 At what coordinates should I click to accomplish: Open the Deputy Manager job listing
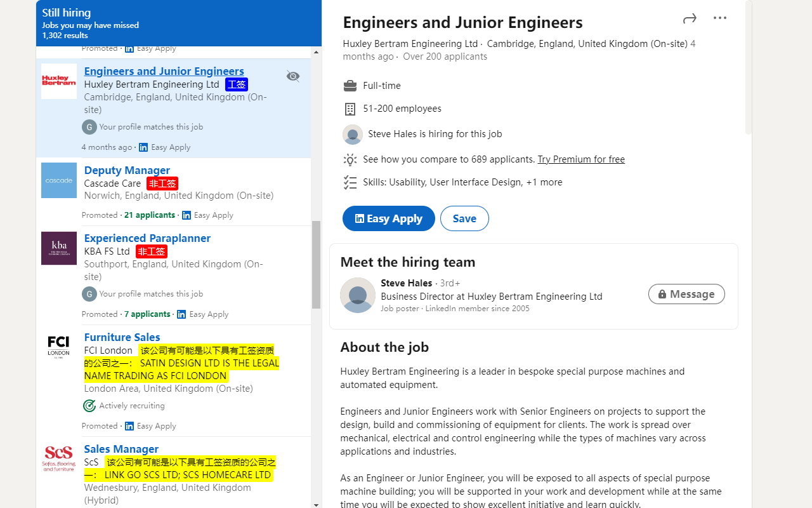(127, 170)
